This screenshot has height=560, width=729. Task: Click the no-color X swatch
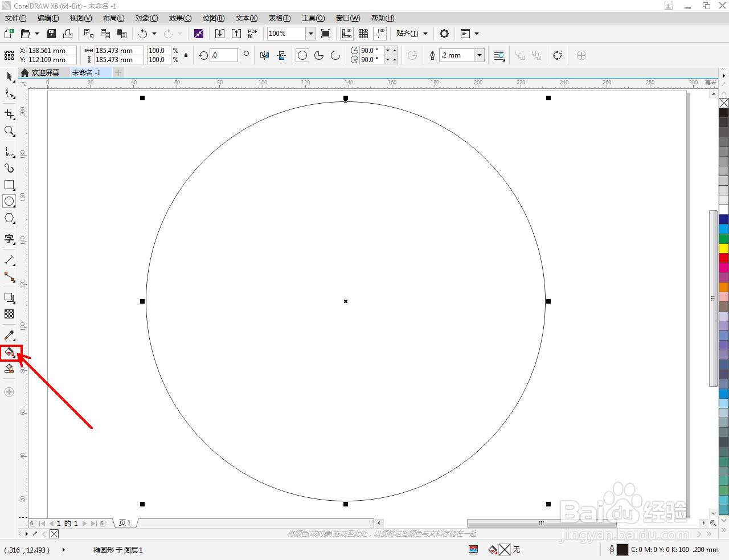pos(724,103)
